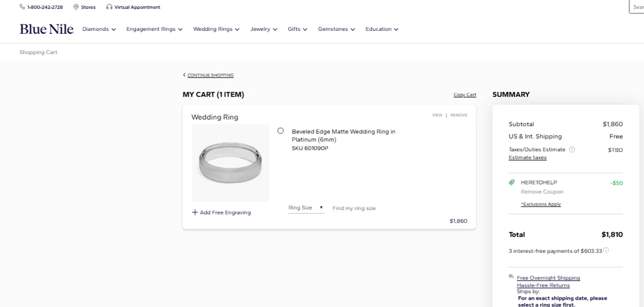Expand the Engagement Rings menu
The image size is (644, 307).
[x=155, y=29]
